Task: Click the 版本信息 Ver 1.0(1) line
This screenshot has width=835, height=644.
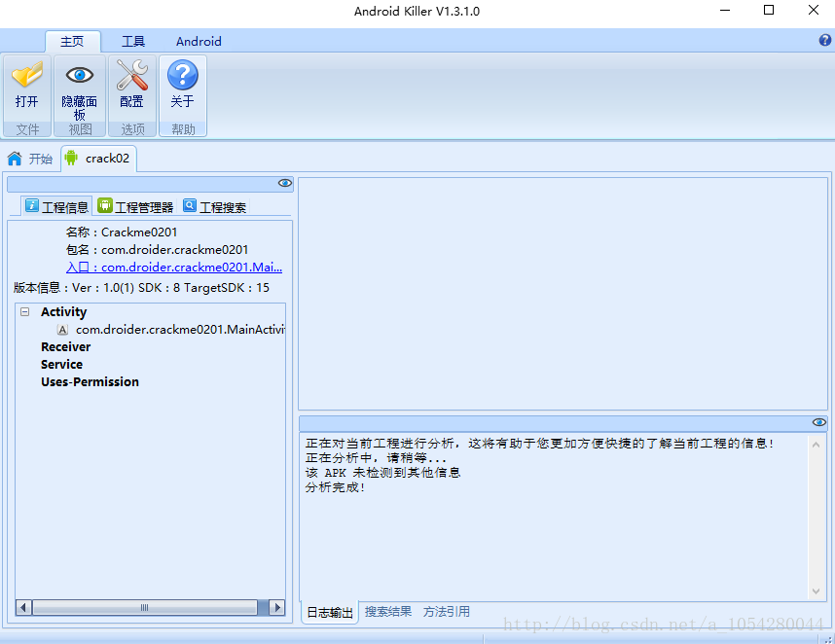Action: [141, 288]
